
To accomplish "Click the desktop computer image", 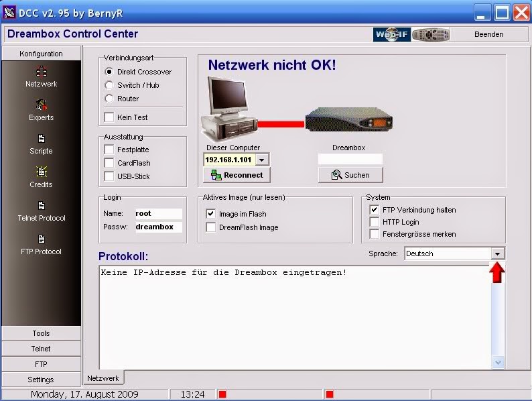I will 229,109.
